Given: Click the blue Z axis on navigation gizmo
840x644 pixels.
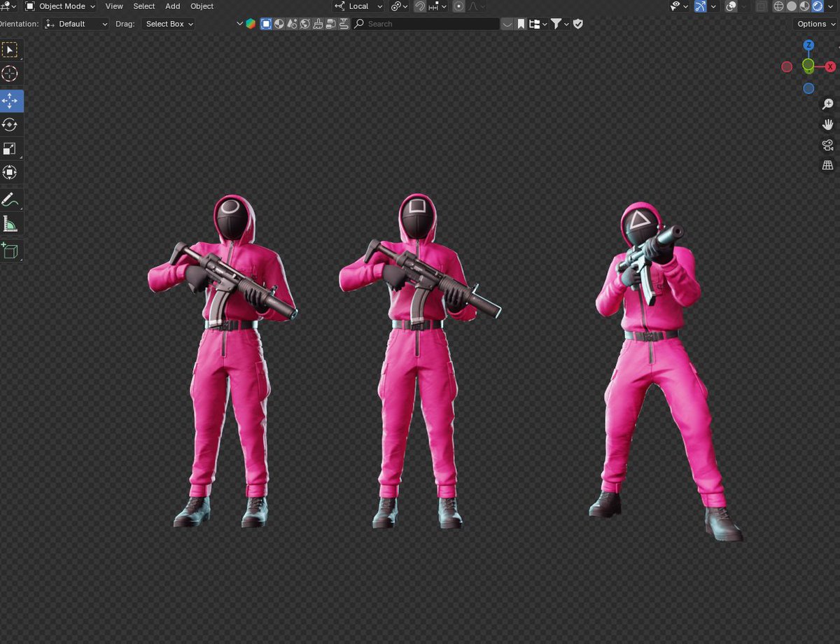Looking at the screenshot, I should [x=808, y=45].
